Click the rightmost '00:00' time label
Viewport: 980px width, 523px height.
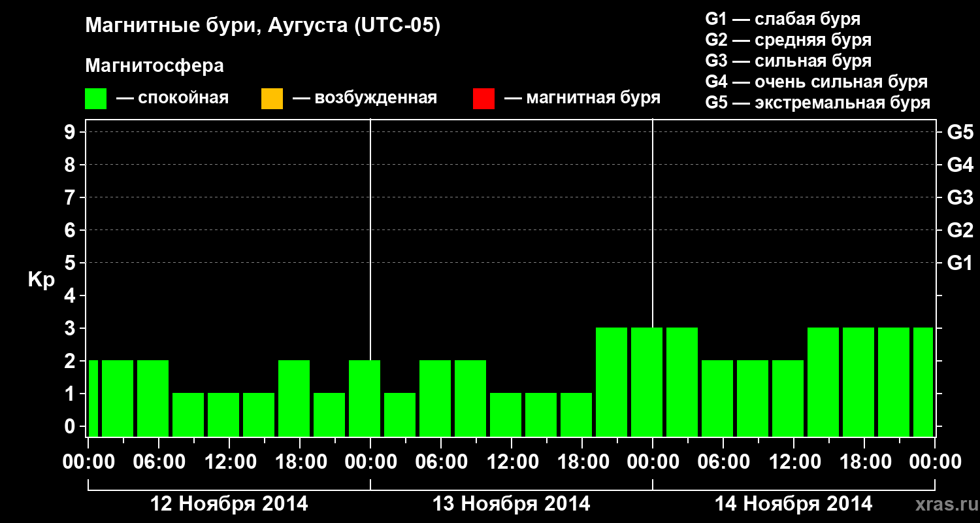(935, 462)
